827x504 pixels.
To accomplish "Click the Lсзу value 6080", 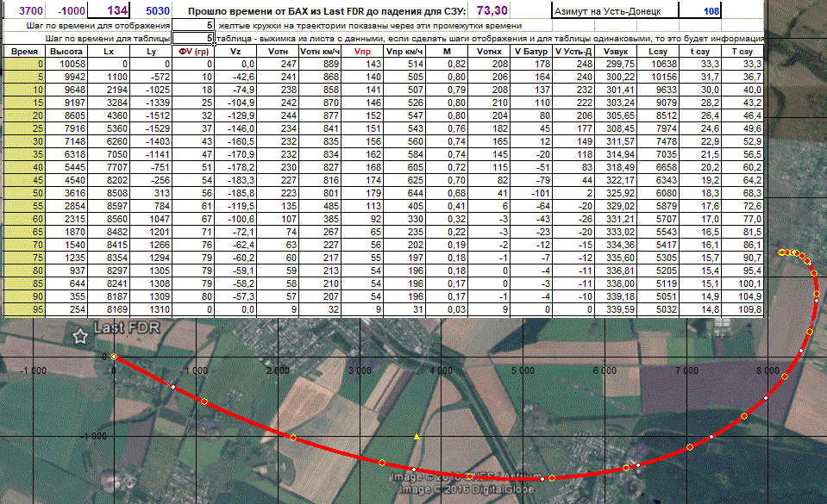I will pos(657,193).
